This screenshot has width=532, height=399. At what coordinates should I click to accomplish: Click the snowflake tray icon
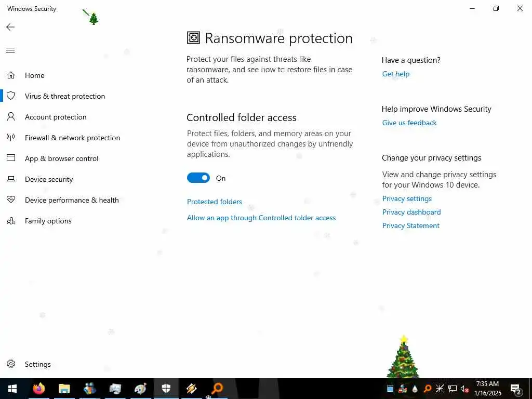tap(440, 389)
